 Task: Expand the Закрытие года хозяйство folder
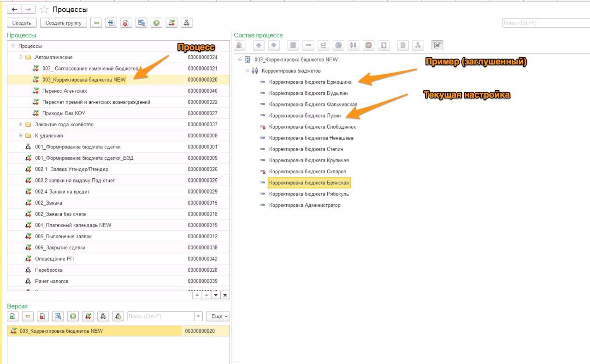click(x=21, y=124)
